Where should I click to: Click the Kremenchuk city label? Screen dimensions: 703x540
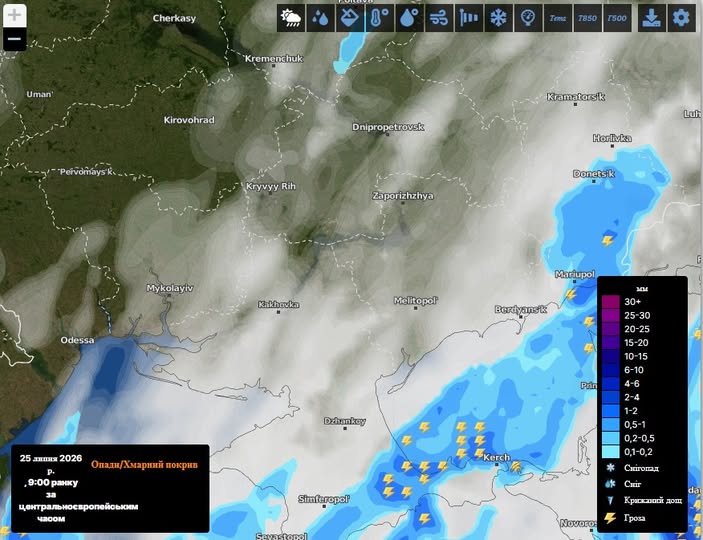(274, 59)
